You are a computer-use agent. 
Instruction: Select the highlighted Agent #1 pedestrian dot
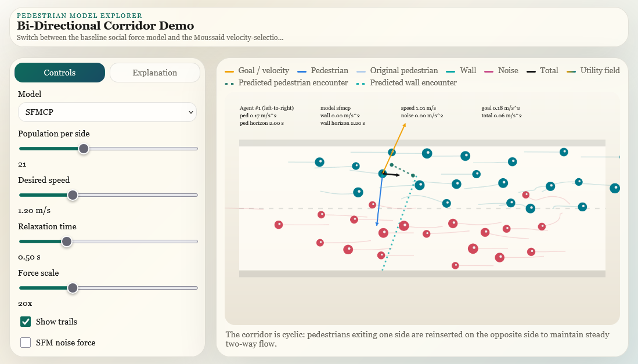pos(384,173)
